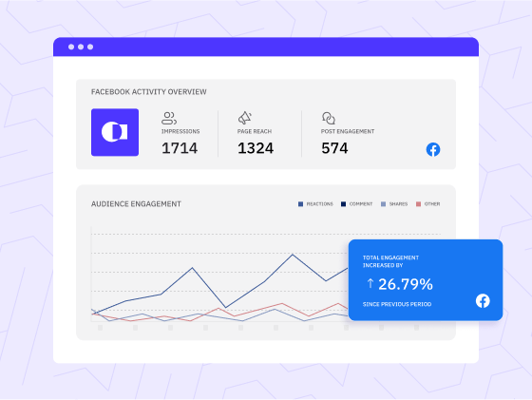The height and width of the screenshot is (400, 532).
Task: Click the Audience Engagement heading
Action: pos(136,204)
